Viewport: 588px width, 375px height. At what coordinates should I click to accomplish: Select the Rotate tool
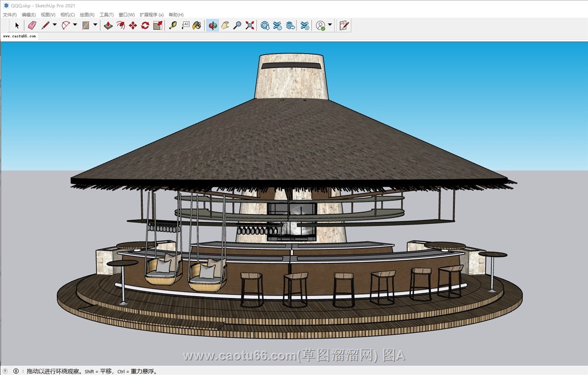(145, 25)
